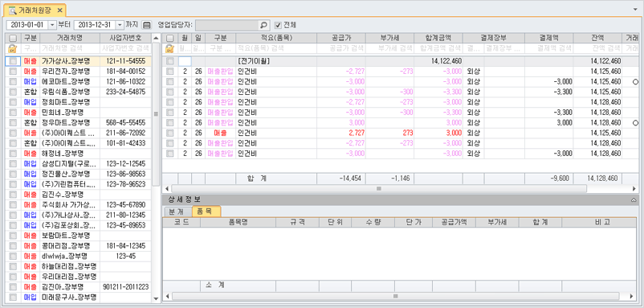Select the 미래문구사_장부명 row
This screenshot has height=308, width=644.
(78, 298)
